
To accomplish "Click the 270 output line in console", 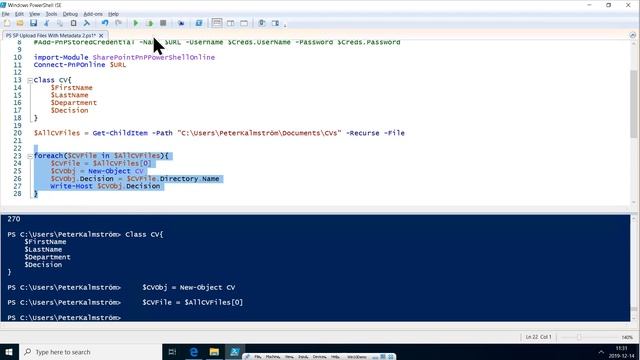I will click(13, 219).
